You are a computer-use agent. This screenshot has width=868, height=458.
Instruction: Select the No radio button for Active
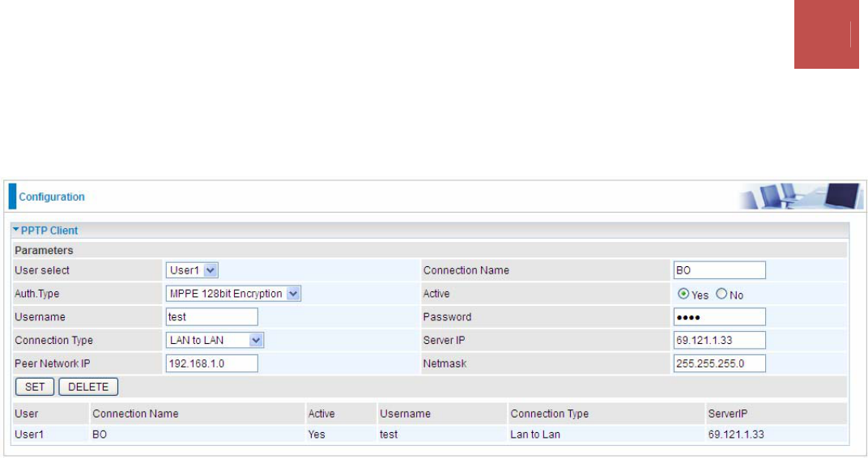tap(721, 295)
